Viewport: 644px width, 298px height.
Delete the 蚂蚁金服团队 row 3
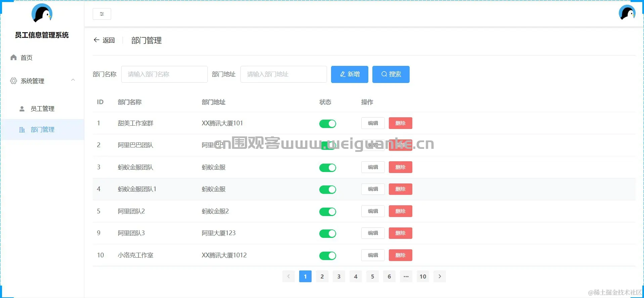tap(401, 167)
